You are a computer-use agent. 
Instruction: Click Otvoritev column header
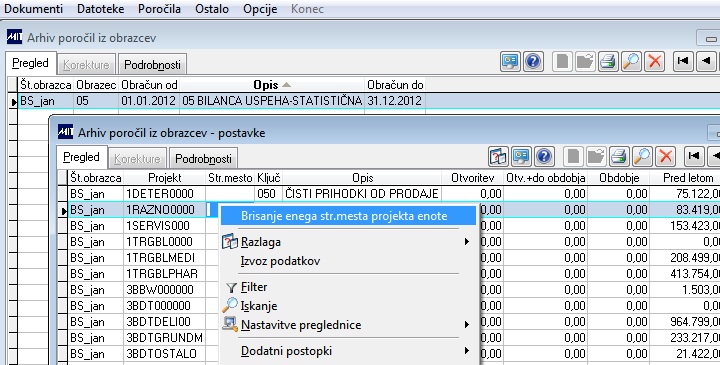(472, 178)
